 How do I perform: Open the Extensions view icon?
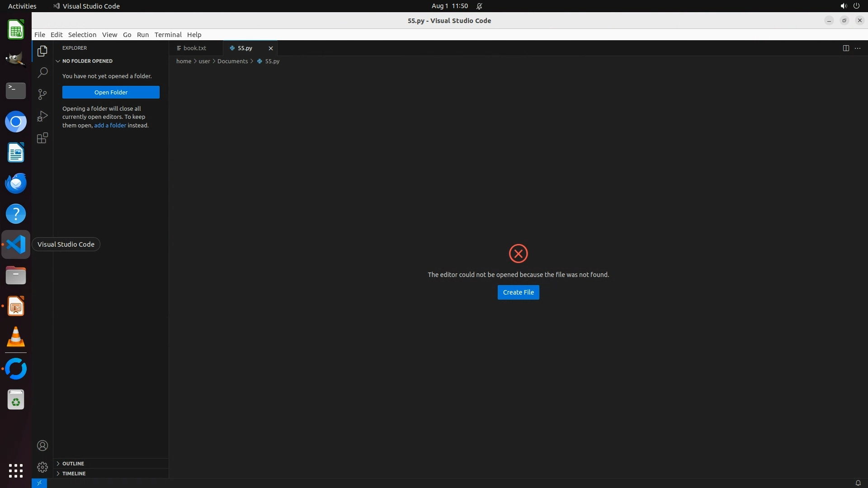(x=42, y=138)
